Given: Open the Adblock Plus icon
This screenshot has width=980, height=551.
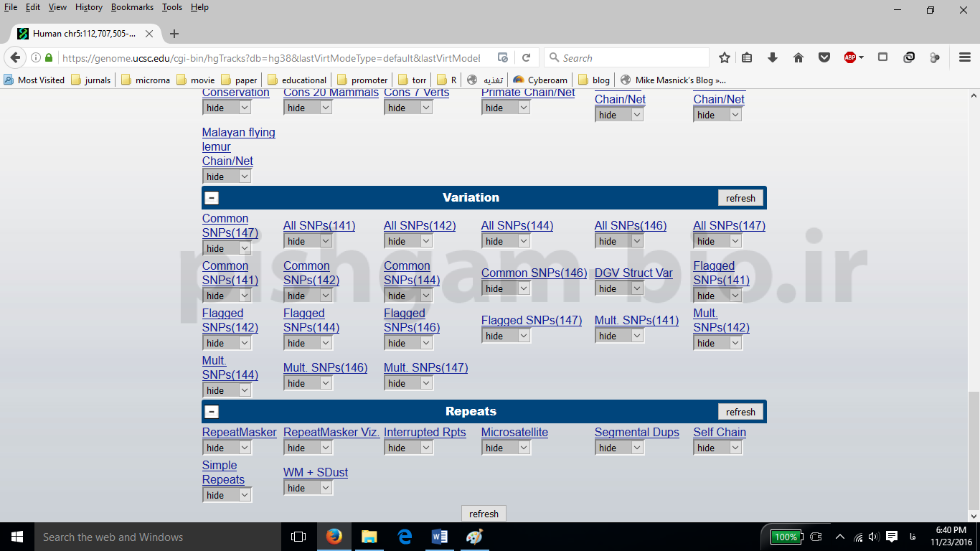Looking at the screenshot, I should [x=850, y=58].
